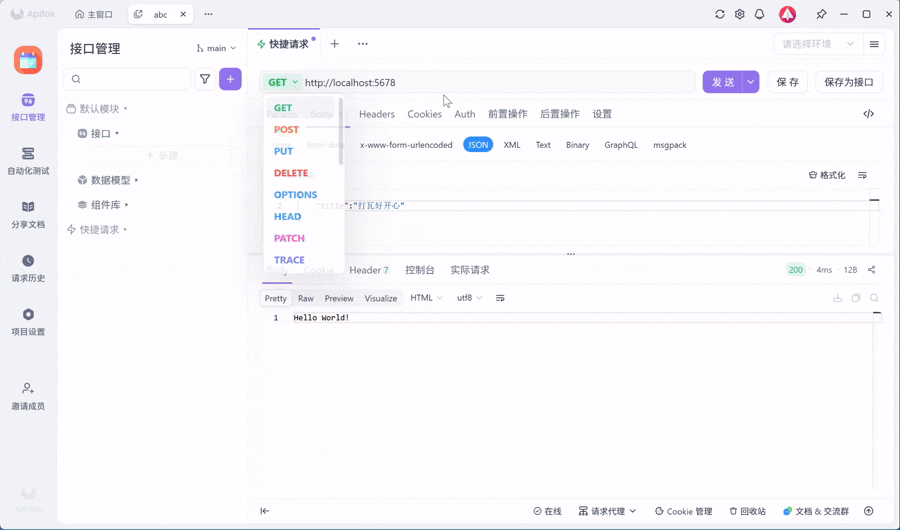900x530 pixels.
Task: Switch response view to Pretty
Action: [276, 298]
